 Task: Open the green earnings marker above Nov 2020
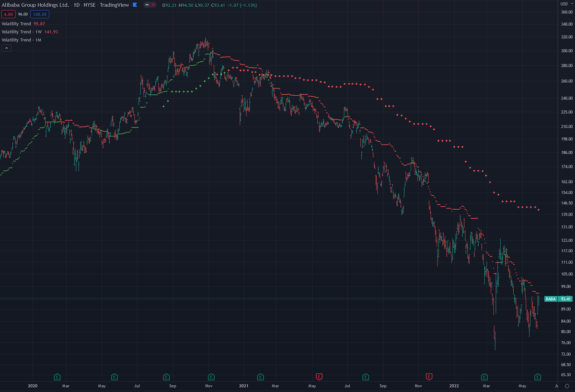(210, 376)
